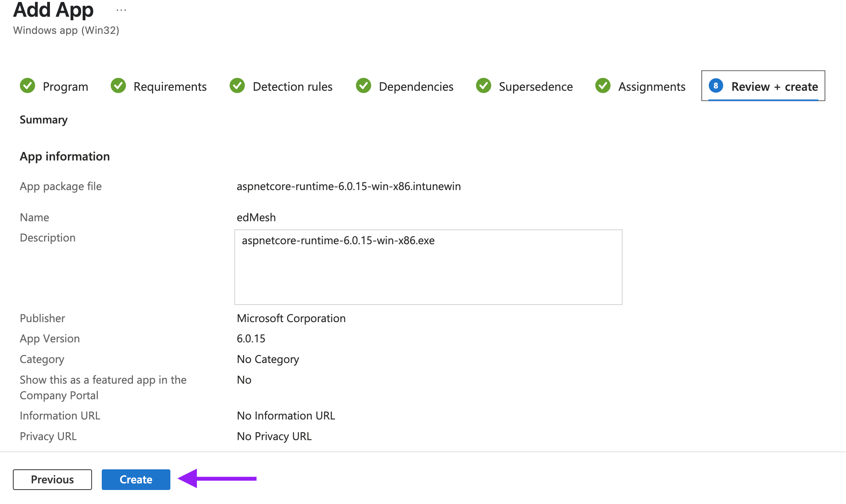Click the step 8 badge icon
846x504 pixels.
click(716, 86)
